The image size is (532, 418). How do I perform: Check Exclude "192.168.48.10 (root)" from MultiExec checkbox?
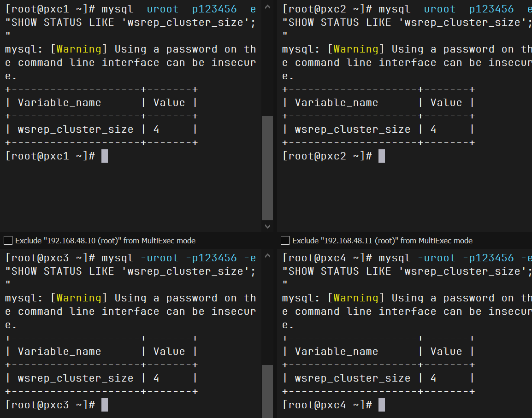[8, 241]
